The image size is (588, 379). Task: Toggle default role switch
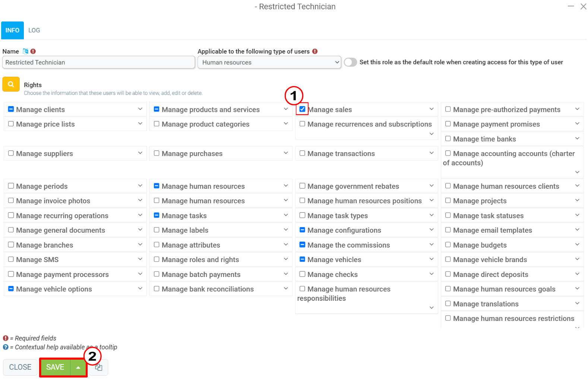pos(350,62)
